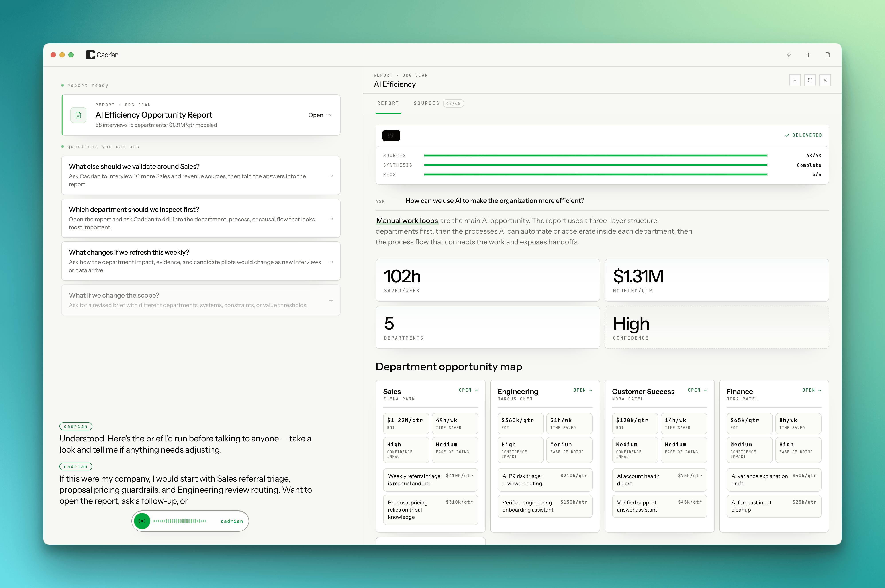Screen dimensions: 885x588
Task: Click the Engineering $360k/qtr ROI tile
Action: (520, 423)
